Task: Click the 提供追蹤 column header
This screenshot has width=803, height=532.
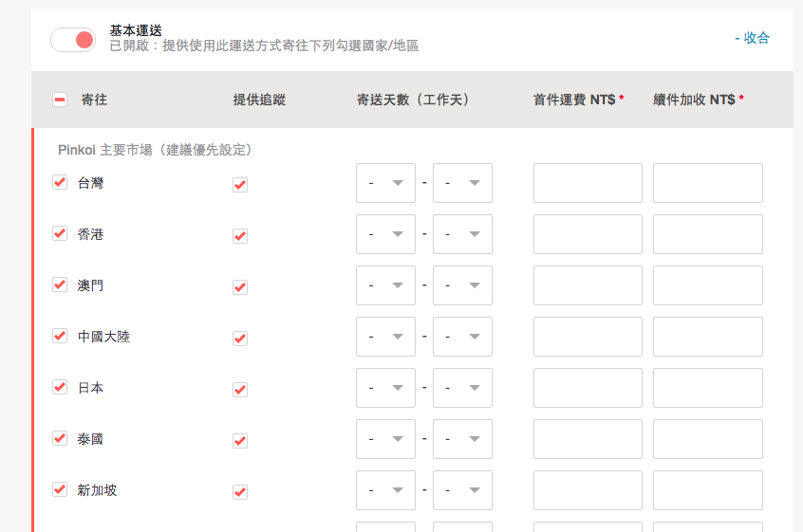Action: [259, 100]
